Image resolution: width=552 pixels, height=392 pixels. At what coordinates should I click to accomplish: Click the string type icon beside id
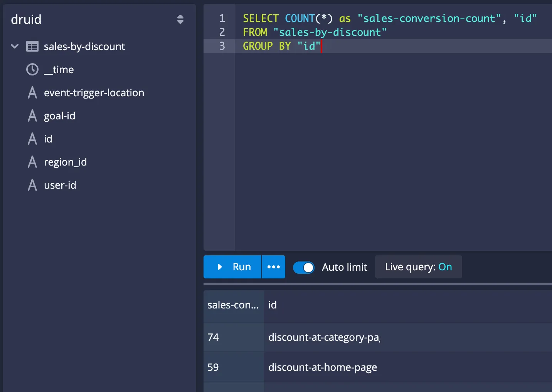(x=32, y=139)
